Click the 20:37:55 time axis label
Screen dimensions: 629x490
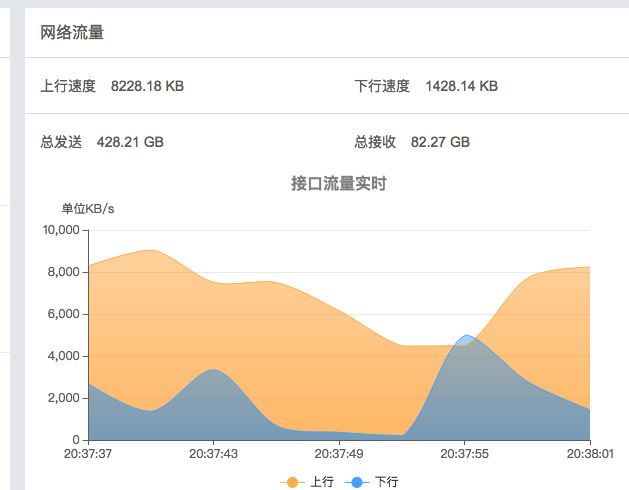pos(465,454)
